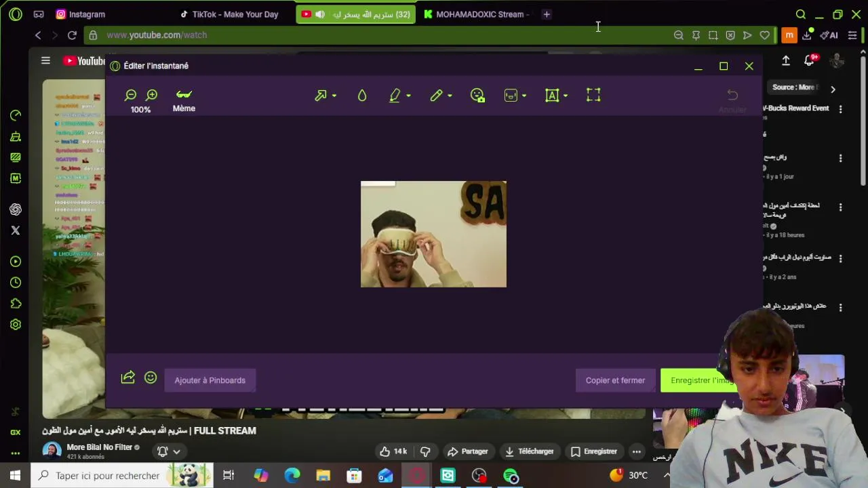868x488 pixels.
Task: Zoom in with the magnifier plus icon
Action: click(x=151, y=96)
